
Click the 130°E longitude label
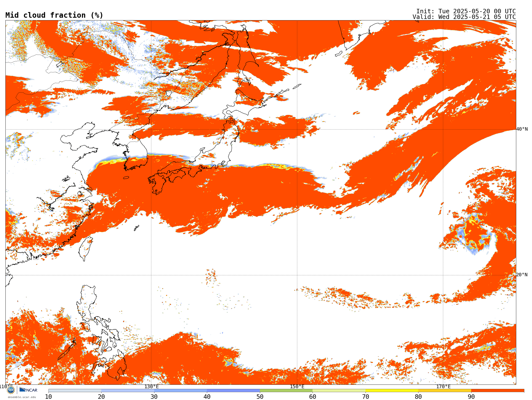coord(151,386)
